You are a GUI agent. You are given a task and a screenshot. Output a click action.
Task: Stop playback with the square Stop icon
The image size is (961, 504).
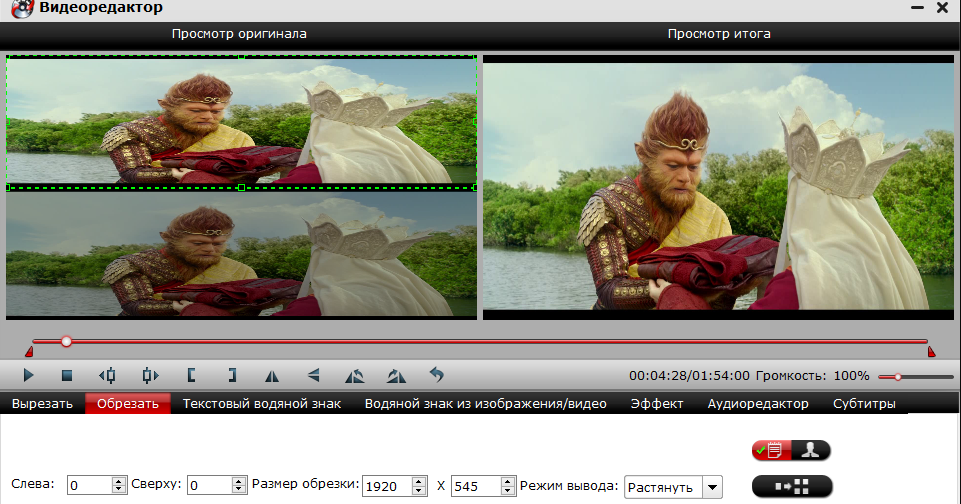(67, 375)
